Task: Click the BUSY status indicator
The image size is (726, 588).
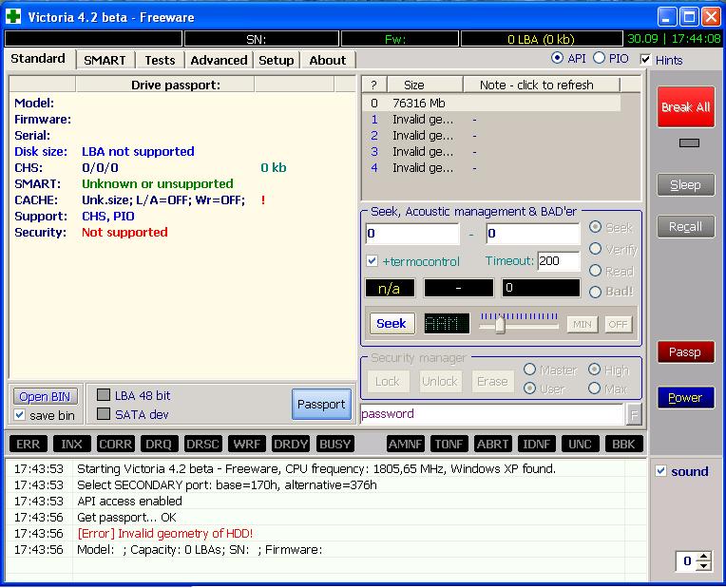Action: click(334, 444)
